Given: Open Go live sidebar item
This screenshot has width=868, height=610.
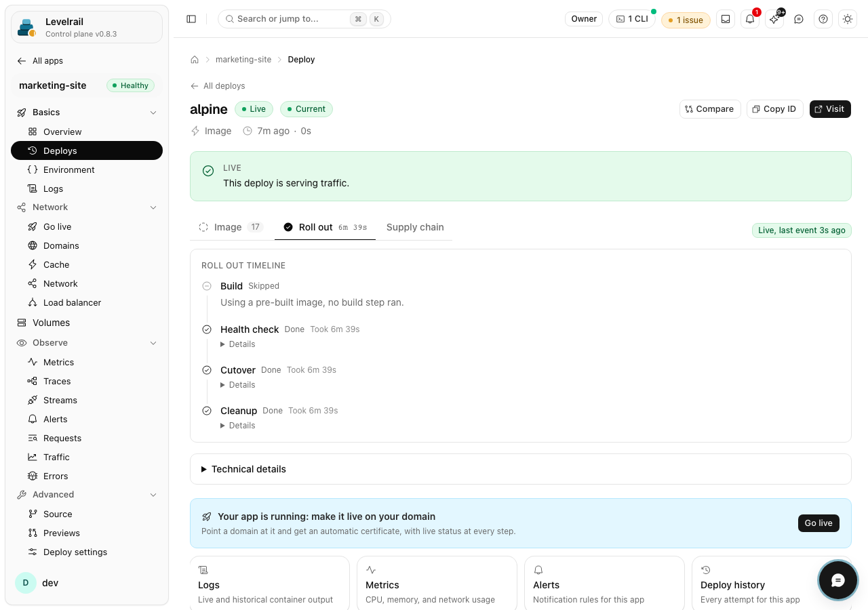Looking at the screenshot, I should click(87, 226).
